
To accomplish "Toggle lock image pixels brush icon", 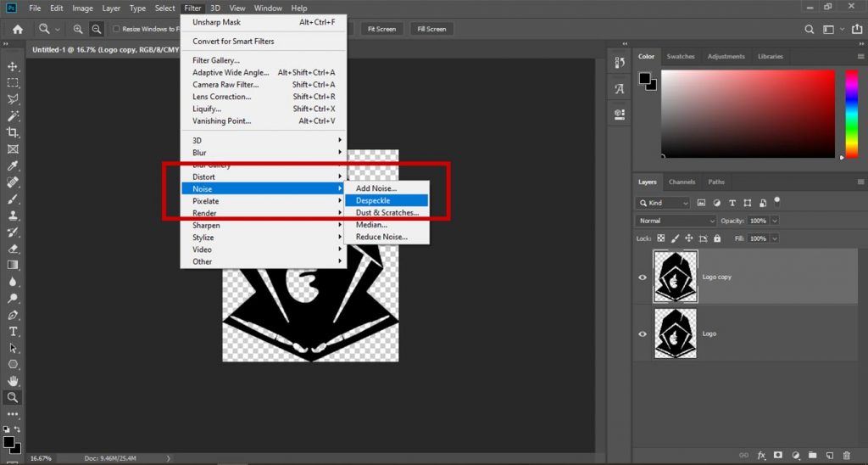I will click(675, 238).
